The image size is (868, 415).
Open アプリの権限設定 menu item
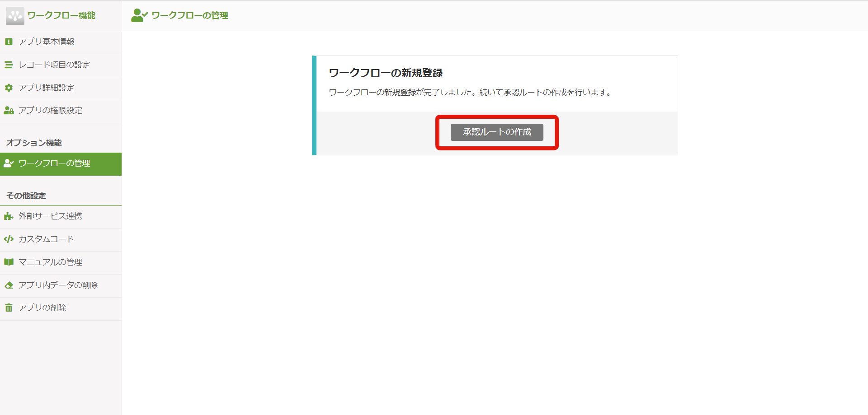[x=61, y=111]
